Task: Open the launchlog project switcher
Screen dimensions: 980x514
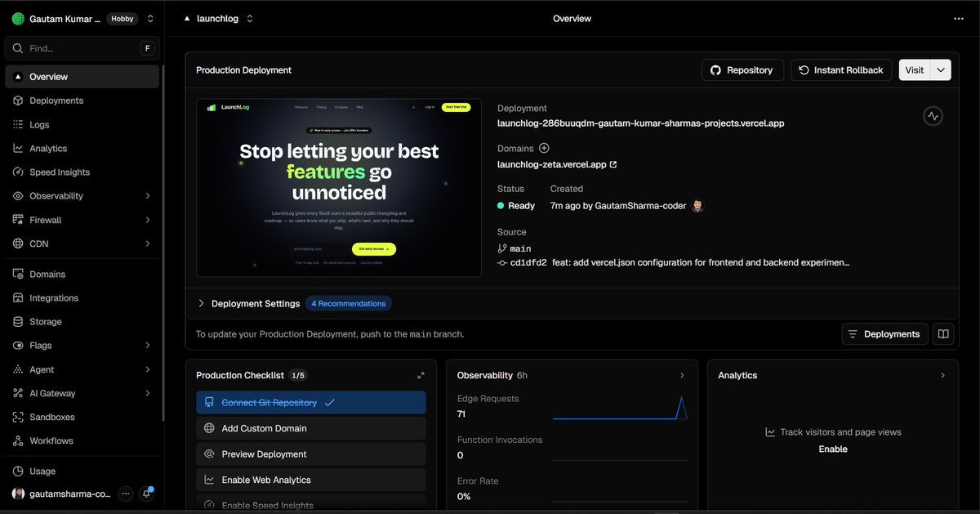Action: 218,18
